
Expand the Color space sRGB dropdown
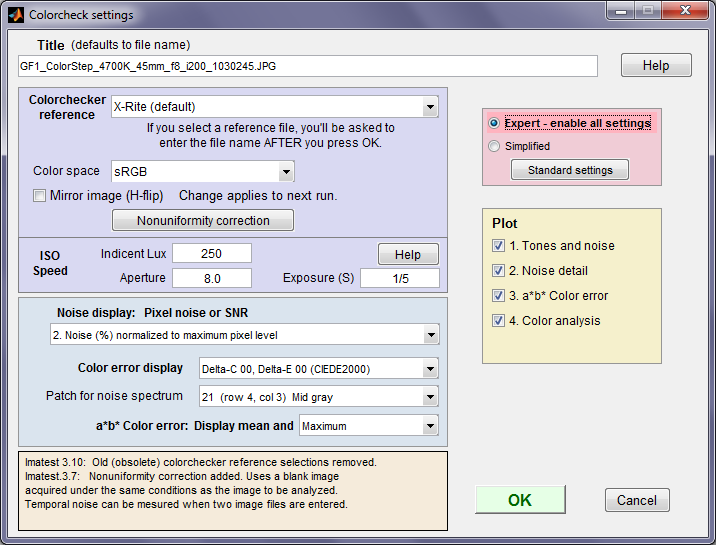[x=203, y=172]
